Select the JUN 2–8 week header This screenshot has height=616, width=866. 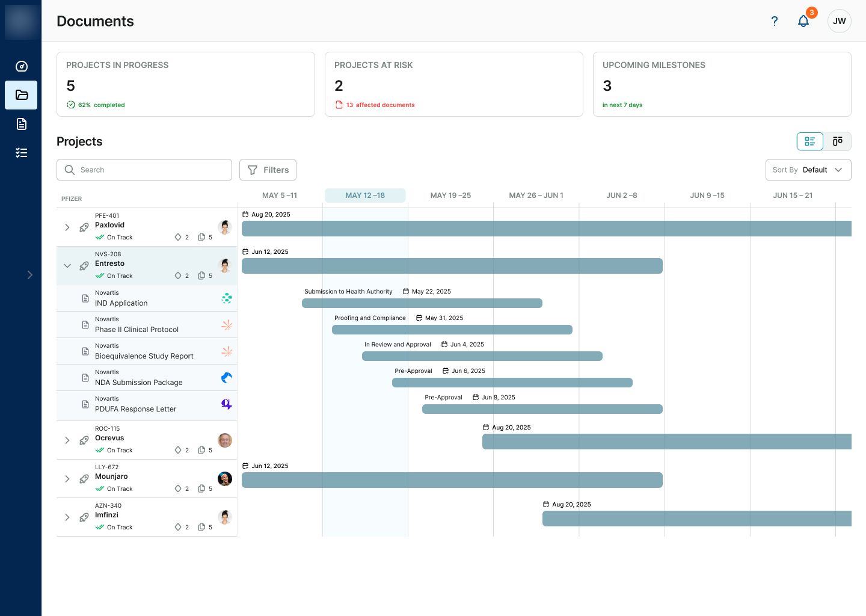(622, 196)
